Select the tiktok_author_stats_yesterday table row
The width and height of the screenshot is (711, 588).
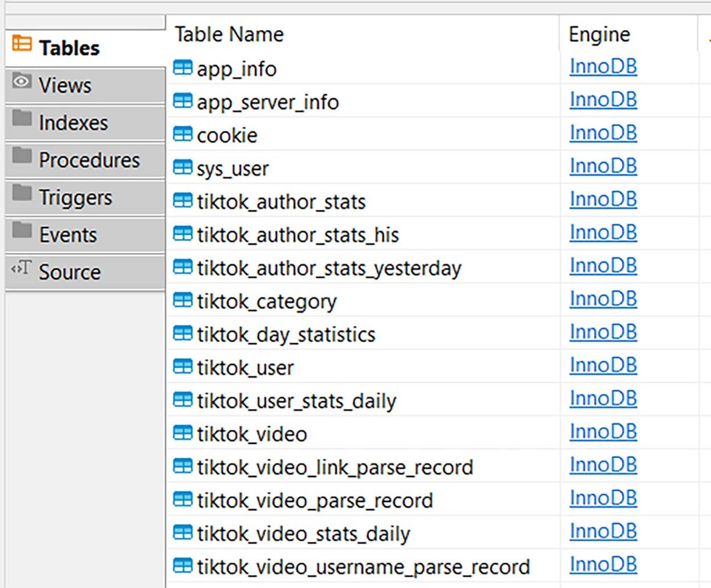tap(329, 268)
